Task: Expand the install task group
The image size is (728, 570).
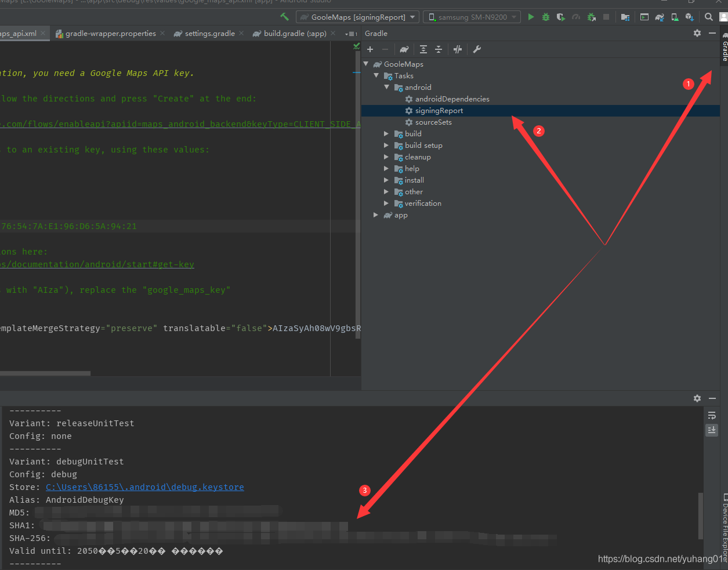Action: [x=387, y=180]
